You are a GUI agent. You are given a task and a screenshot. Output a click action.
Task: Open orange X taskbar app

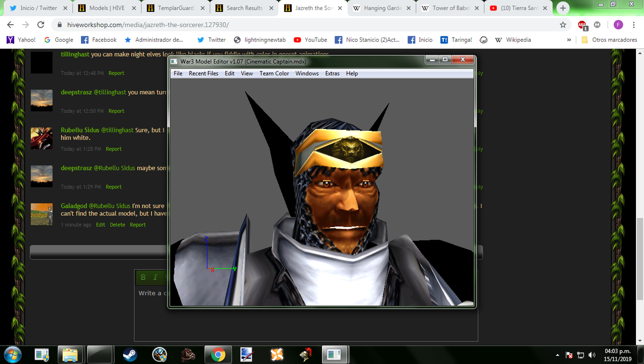coord(277,355)
